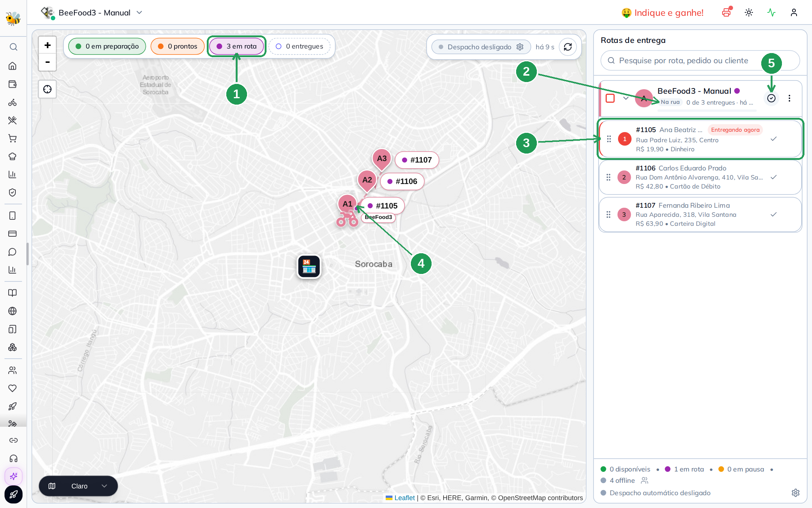The image size is (812, 508).
Task: Open the BeeFood3 - Manual store dropdown
Action: pyautogui.click(x=92, y=12)
